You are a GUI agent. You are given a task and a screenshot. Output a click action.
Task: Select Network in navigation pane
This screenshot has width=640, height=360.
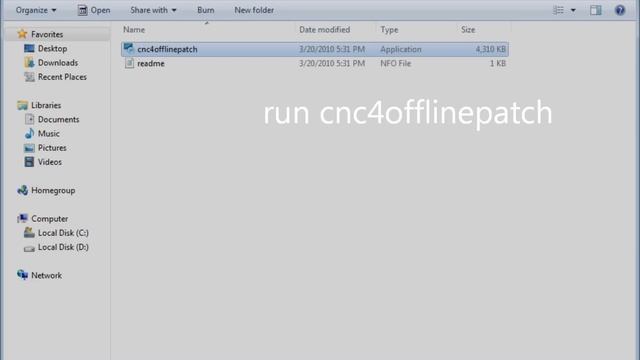47,276
